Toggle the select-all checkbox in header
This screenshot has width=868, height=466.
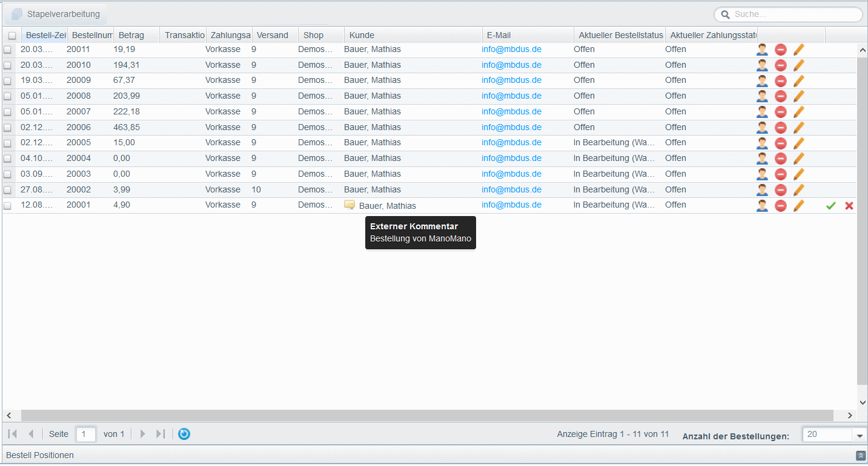coord(12,36)
